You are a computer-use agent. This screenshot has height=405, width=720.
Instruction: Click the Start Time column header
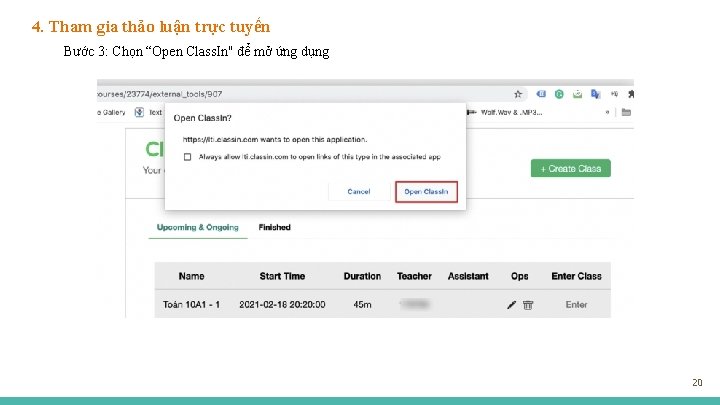tap(282, 276)
